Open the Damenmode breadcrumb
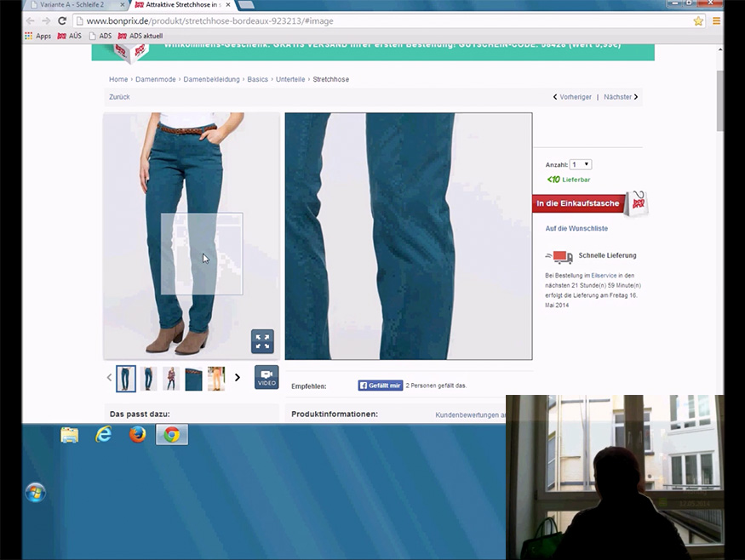This screenshot has height=560, width=745. coord(155,79)
